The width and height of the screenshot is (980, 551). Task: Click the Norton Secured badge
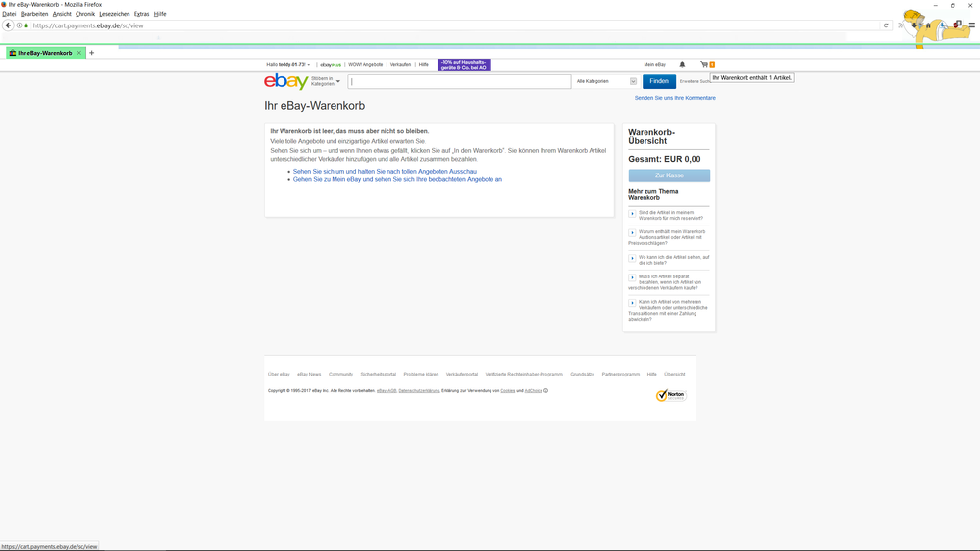[671, 395]
